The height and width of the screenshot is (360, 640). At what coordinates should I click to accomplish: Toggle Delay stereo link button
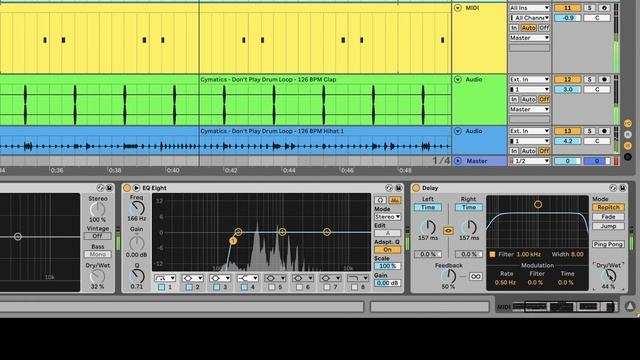[448, 231]
